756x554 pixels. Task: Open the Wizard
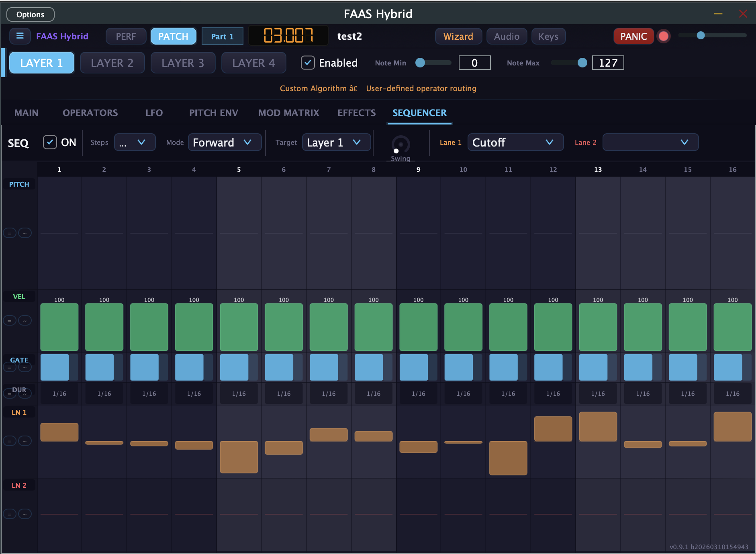coord(458,36)
